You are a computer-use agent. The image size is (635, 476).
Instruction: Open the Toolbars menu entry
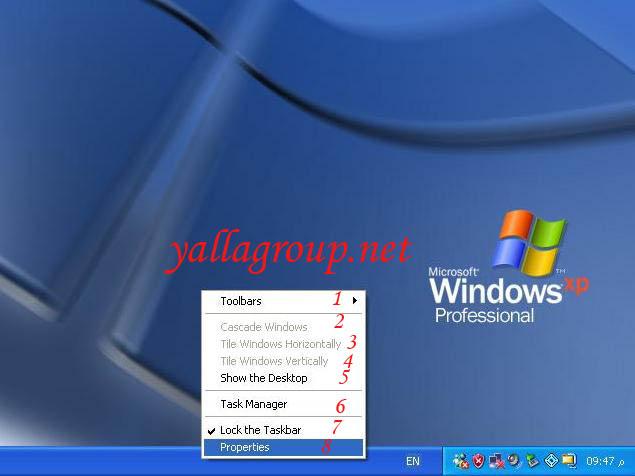(241, 300)
